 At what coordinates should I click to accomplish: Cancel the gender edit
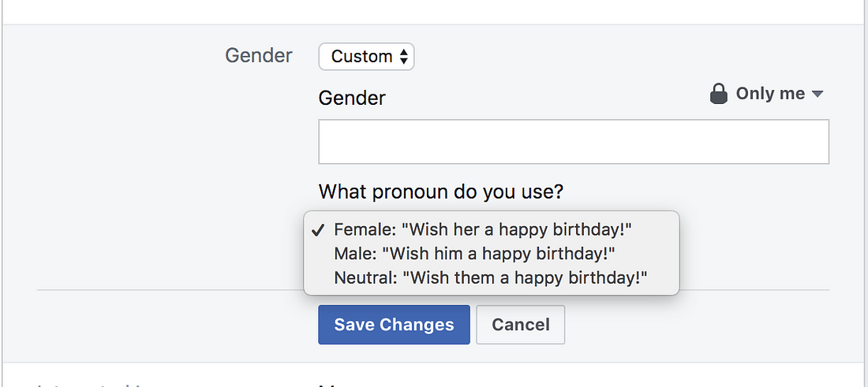[520, 325]
